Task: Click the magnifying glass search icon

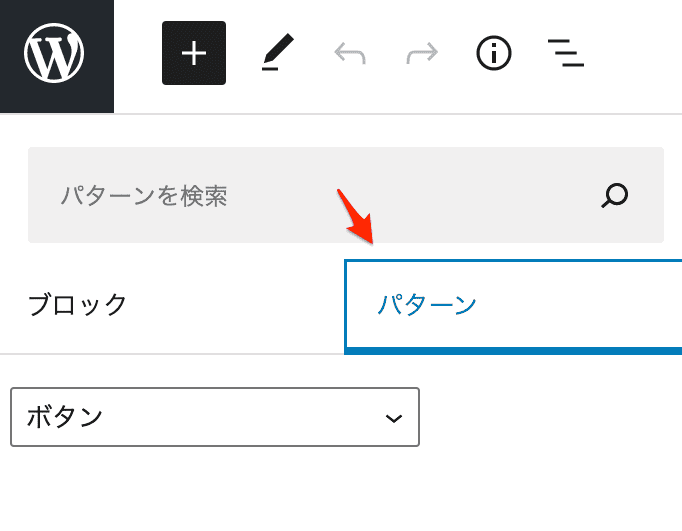Action: [615, 195]
